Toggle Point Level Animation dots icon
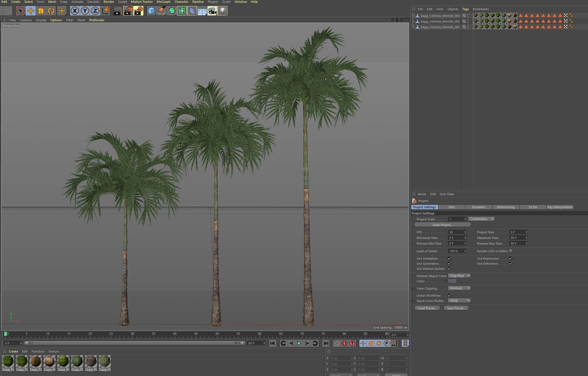The height and width of the screenshot is (376, 588). (395, 343)
